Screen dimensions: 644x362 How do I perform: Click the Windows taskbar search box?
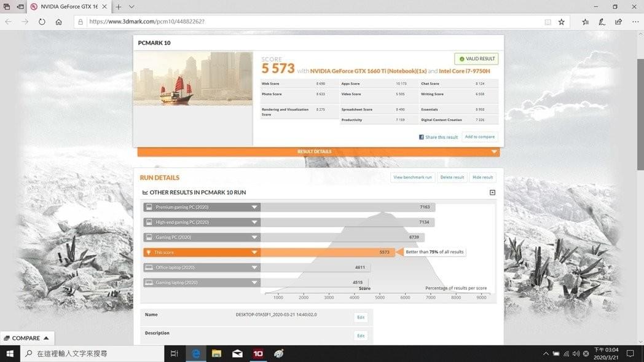(x=92, y=353)
